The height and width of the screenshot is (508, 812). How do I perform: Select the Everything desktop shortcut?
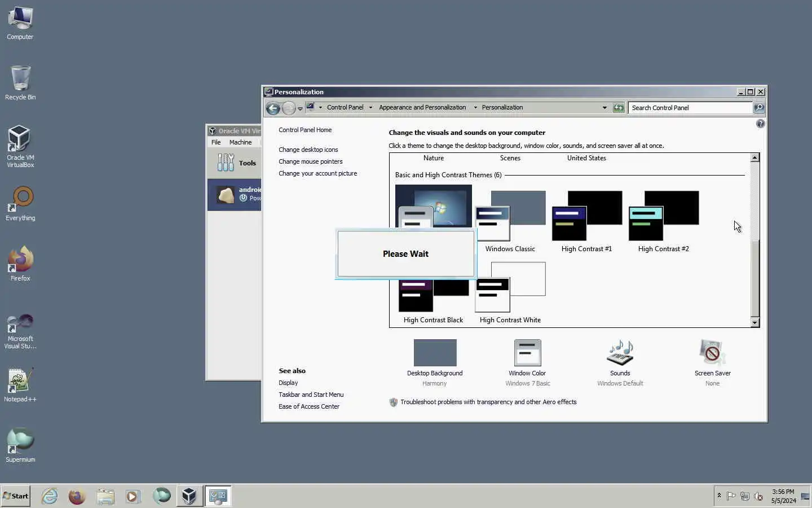pyautogui.click(x=20, y=204)
